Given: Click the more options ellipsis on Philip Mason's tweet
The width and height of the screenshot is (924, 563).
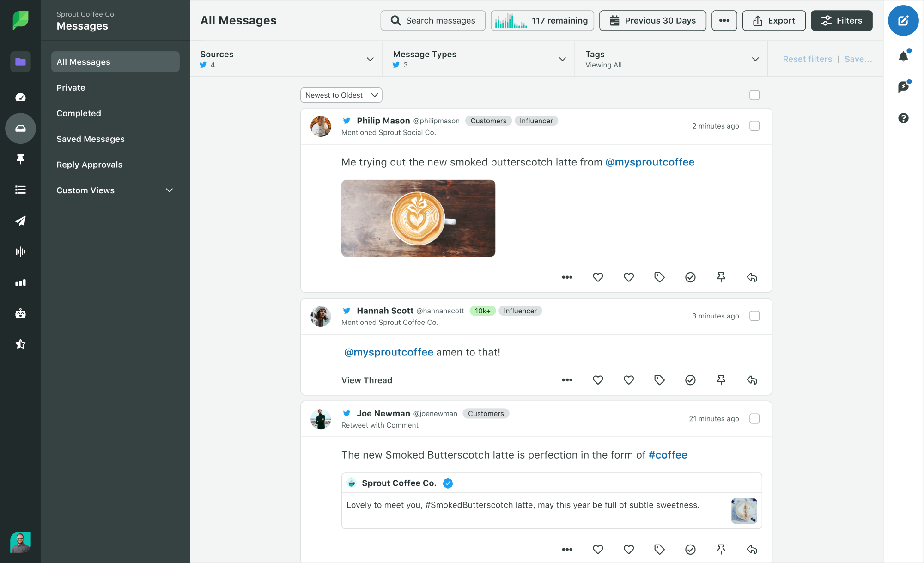Looking at the screenshot, I should tap(567, 276).
